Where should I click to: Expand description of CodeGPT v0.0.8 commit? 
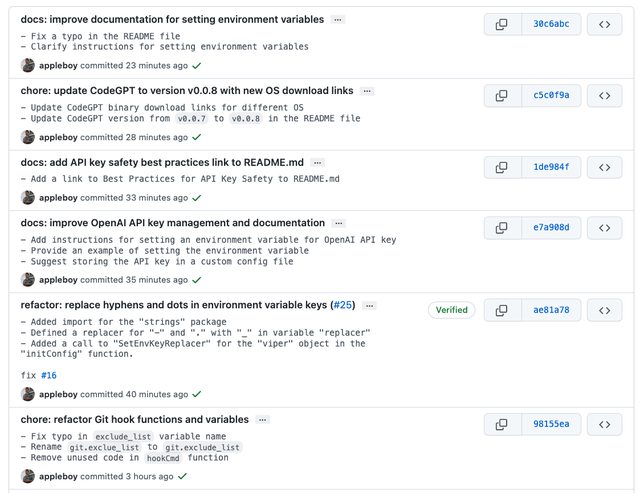click(x=367, y=91)
